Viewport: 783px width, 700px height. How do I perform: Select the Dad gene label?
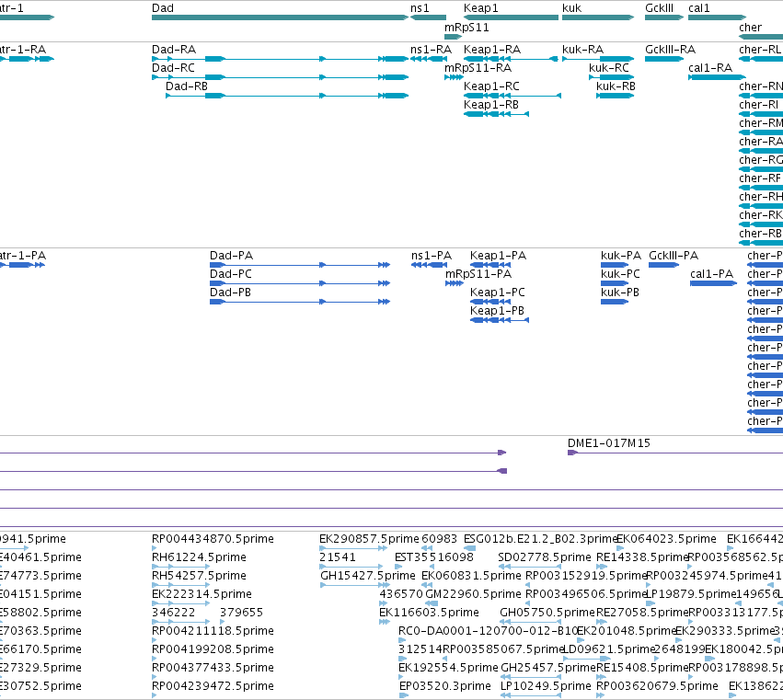[x=163, y=8]
